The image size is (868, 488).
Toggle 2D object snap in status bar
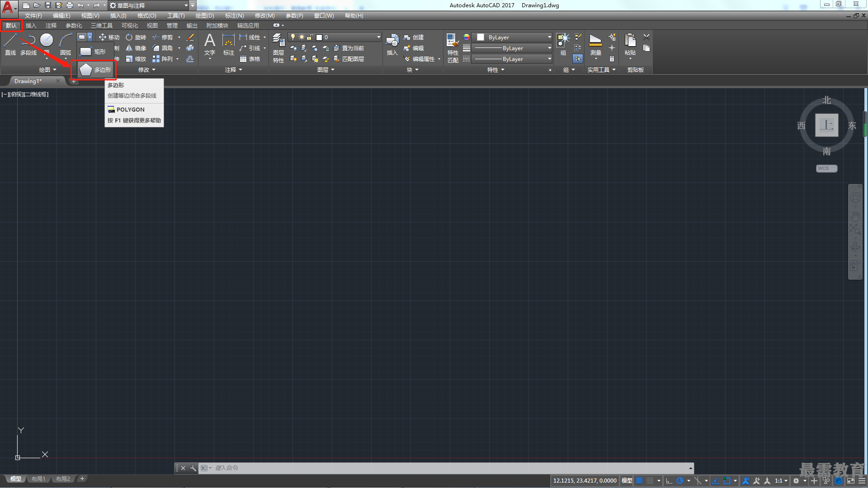(727, 481)
